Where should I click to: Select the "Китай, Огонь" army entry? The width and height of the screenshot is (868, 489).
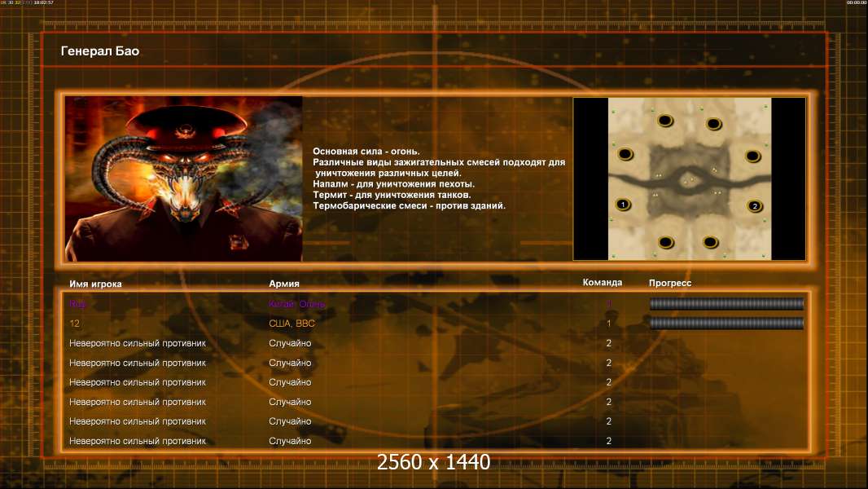(296, 304)
